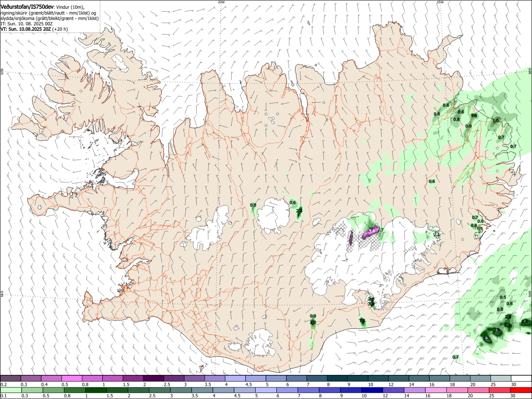
Task: Click the 64N latitude label on right edge
Action: pos(530,293)
